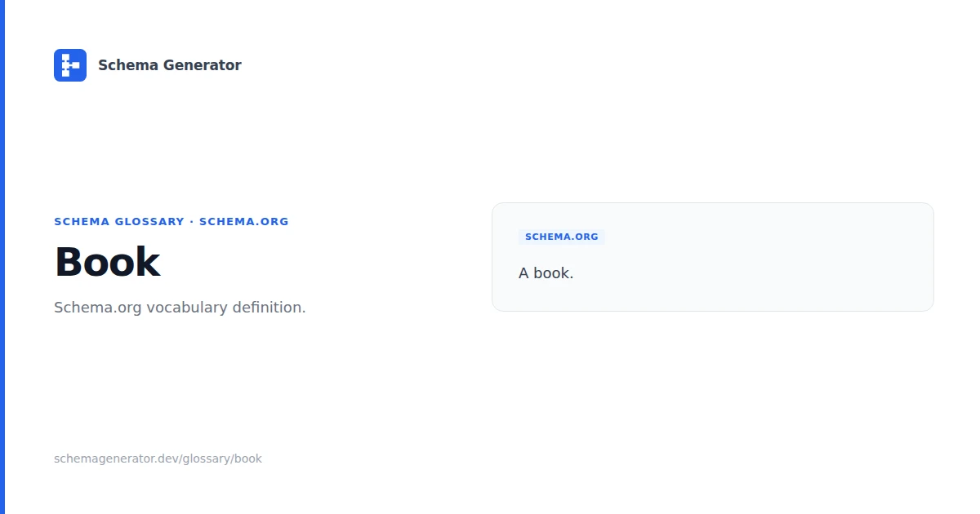Image resolution: width=980 pixels, height=514 pixels.
Task: Click dot separator between glossary breadcrumb labels
Action: pos(192,221)
